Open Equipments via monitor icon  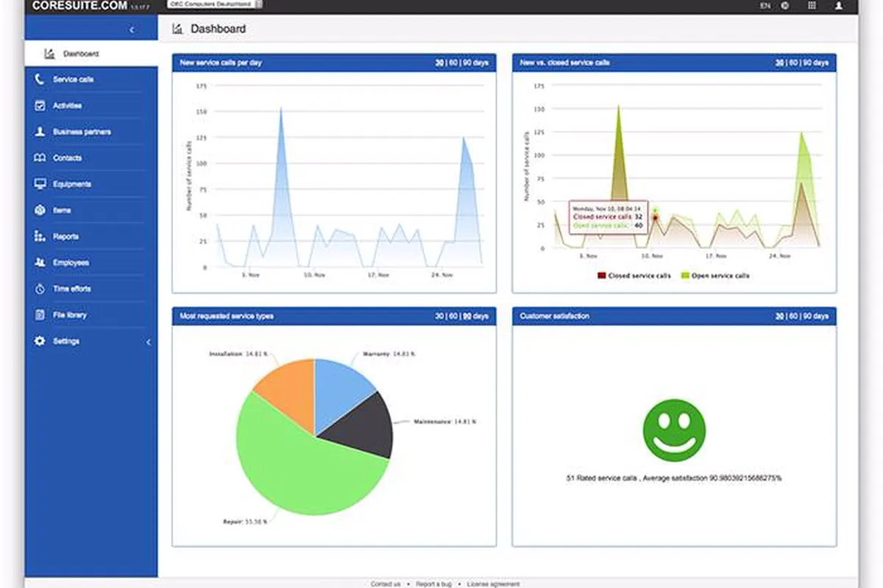(40, 184)
